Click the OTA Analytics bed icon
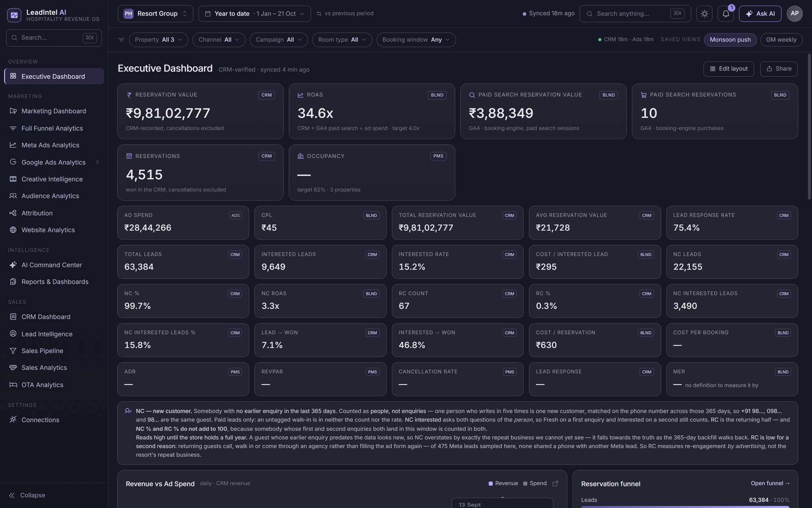This screenshot has height=508, width=812. point(13,385)
